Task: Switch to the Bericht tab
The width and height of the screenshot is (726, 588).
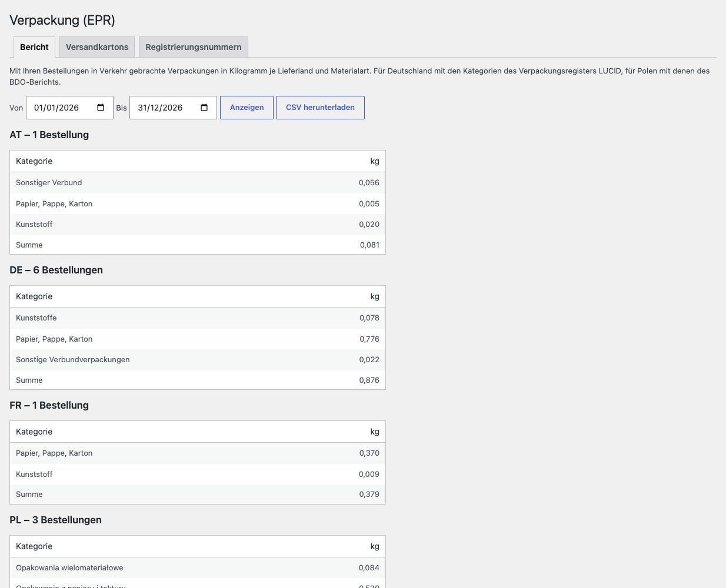Action: point(34,47)
